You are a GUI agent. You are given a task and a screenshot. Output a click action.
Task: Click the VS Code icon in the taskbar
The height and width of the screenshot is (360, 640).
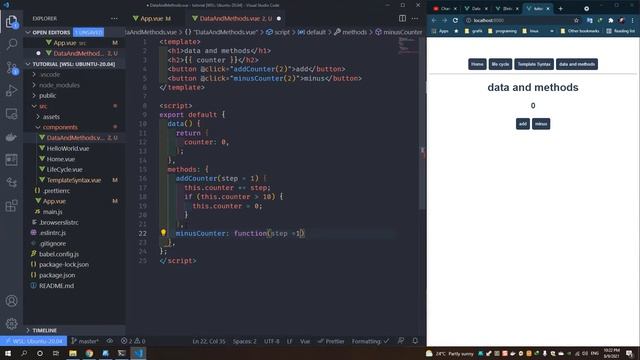pos(138,353)
